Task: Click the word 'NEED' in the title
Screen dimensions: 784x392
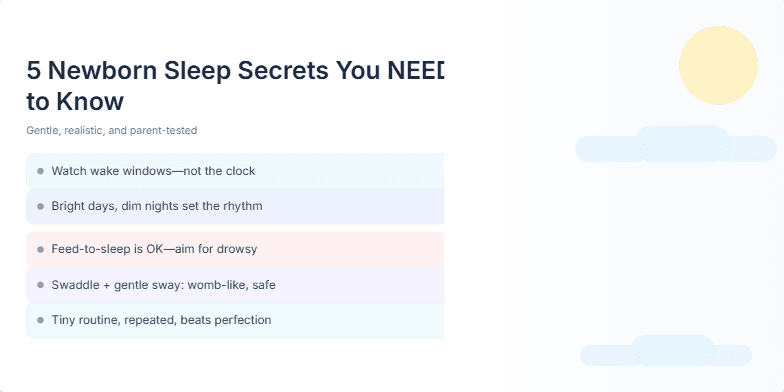Action: pos(416,70)
